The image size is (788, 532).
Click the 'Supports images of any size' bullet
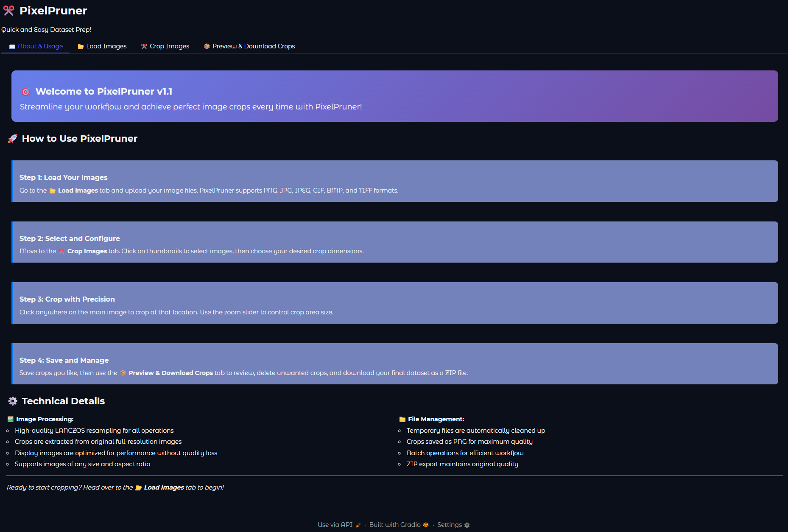coord(83,464)
